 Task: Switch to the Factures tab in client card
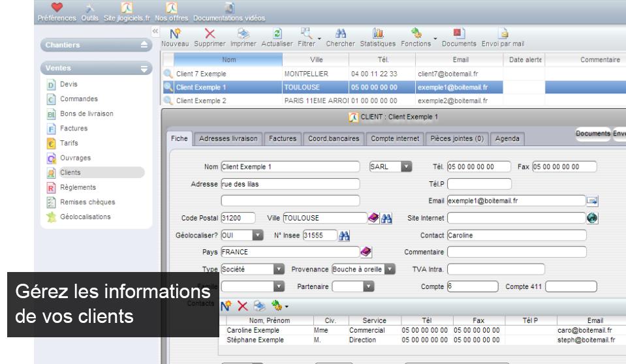pos(283,138)
